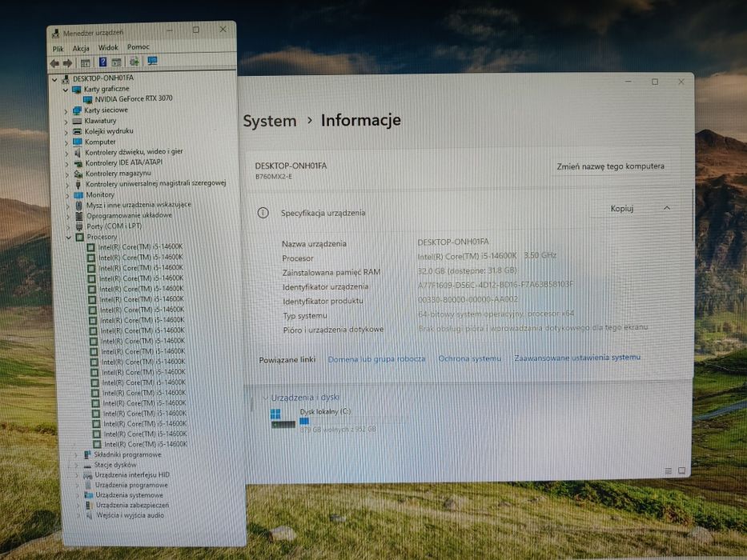Click the list view icon at window bottom-right
747x560 pixels.
click(669, 471)
